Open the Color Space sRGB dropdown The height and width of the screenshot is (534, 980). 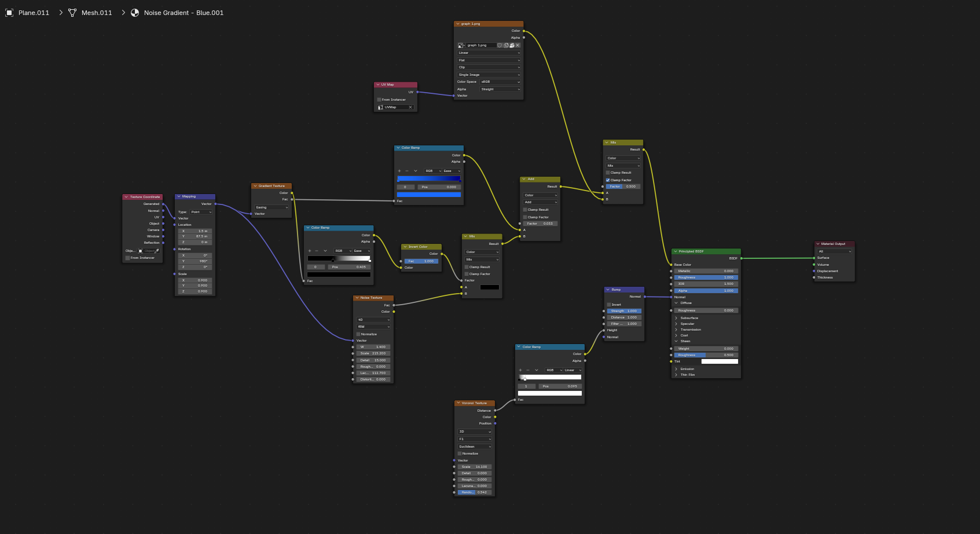[500, 82]
